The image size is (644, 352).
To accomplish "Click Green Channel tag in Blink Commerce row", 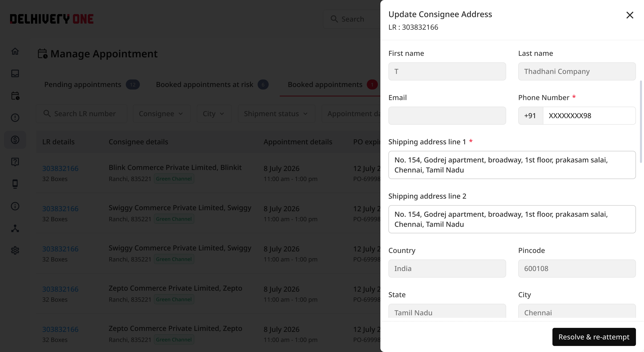I will pyautogui.click(x=174, y=179).
